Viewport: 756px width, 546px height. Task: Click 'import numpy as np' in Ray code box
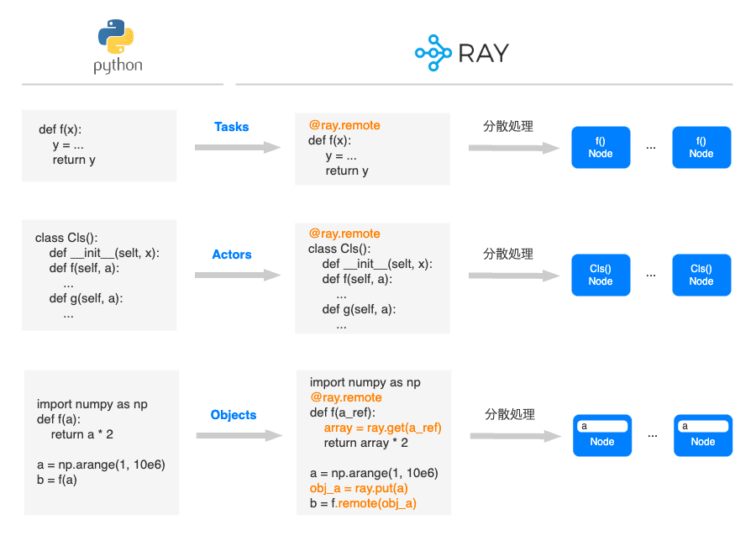coord(365,382)
